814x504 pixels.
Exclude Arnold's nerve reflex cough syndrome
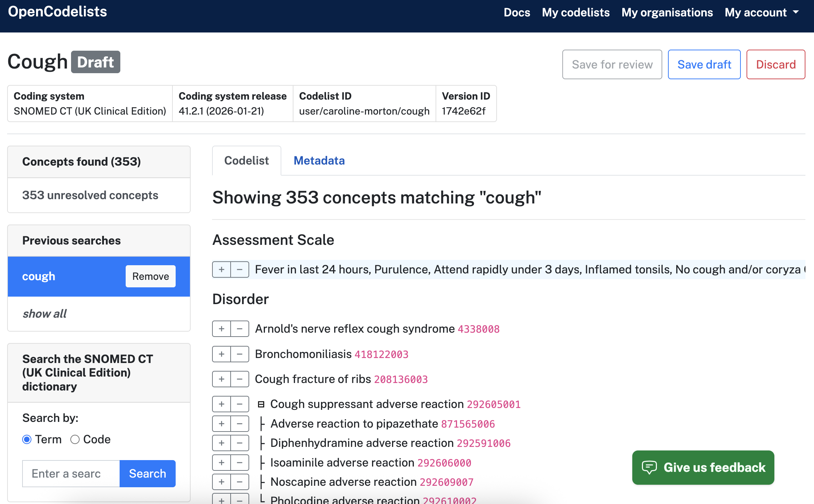click(x=240, y=329)
